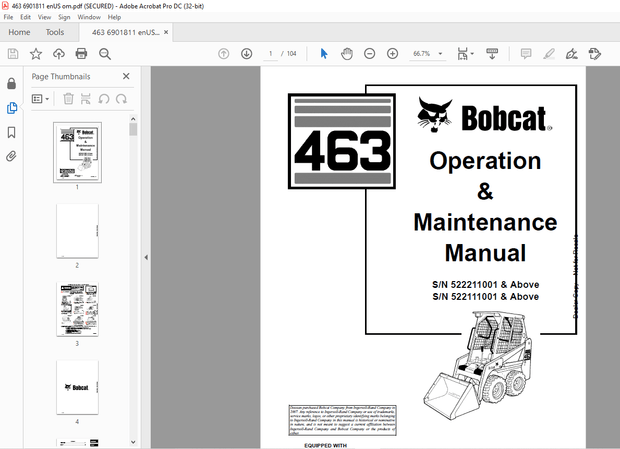Click the fit page scrolling icon

point(463,54)
